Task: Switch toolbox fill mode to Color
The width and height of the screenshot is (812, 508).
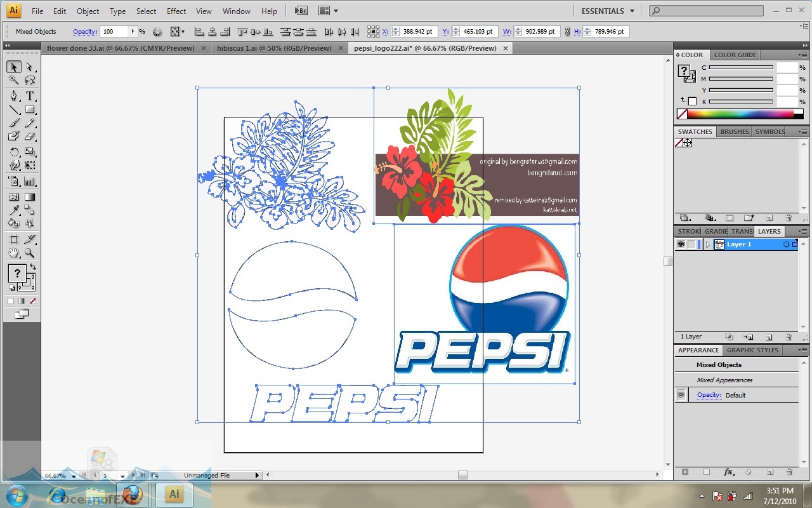Action: click(x=11, y=301)
